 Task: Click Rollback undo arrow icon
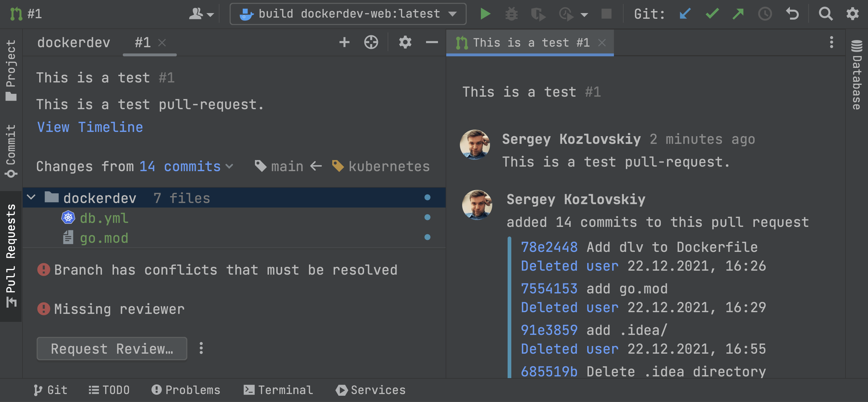click(x=792, y=14)
